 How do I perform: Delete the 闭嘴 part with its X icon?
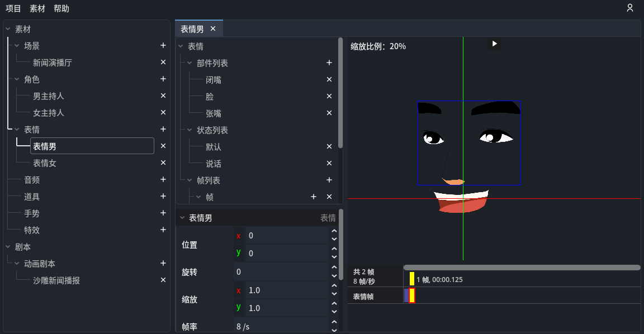tap(329, 79)
